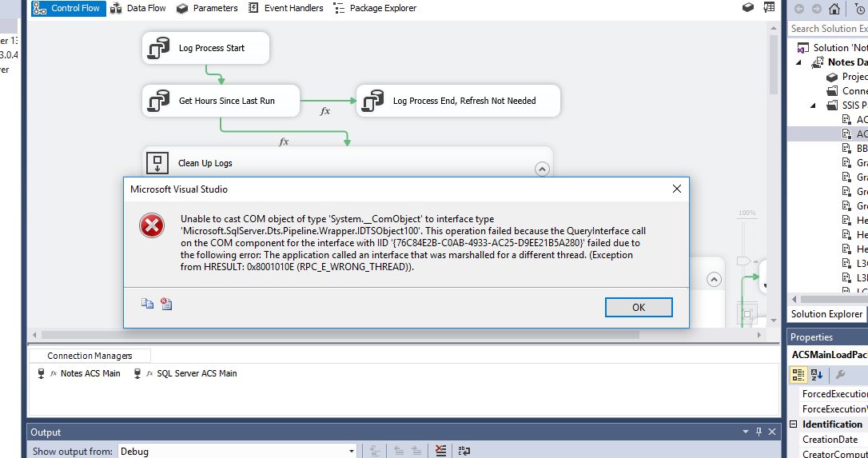Click the fit-to-window zoom icon

pyautogui.click(x=747, y=314)
